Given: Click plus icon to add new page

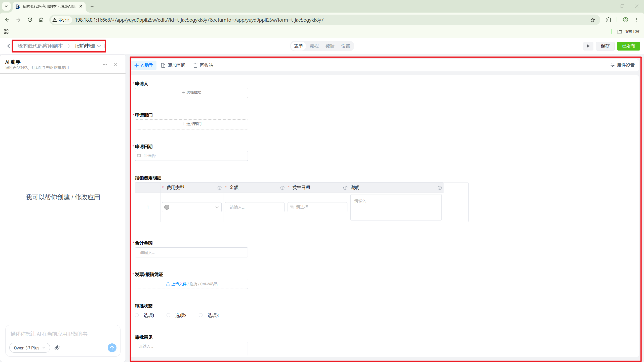Looking at the screenshot, I should (x=111, y=46).
